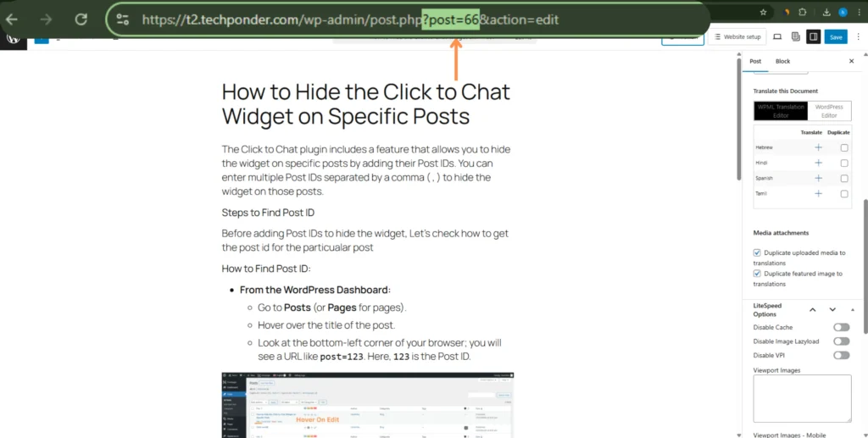This screenshot has width=868, height=438.
Task: Toggle the settings sidebar panel icon
Action: coord(813,36)
